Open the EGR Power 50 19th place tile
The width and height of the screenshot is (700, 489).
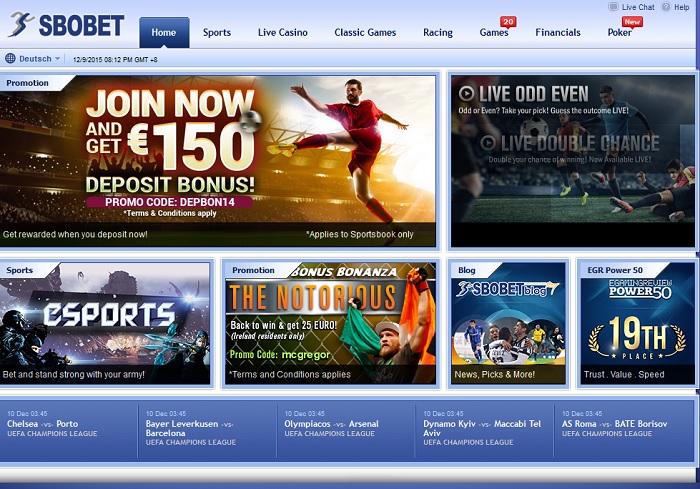point(638,323)
